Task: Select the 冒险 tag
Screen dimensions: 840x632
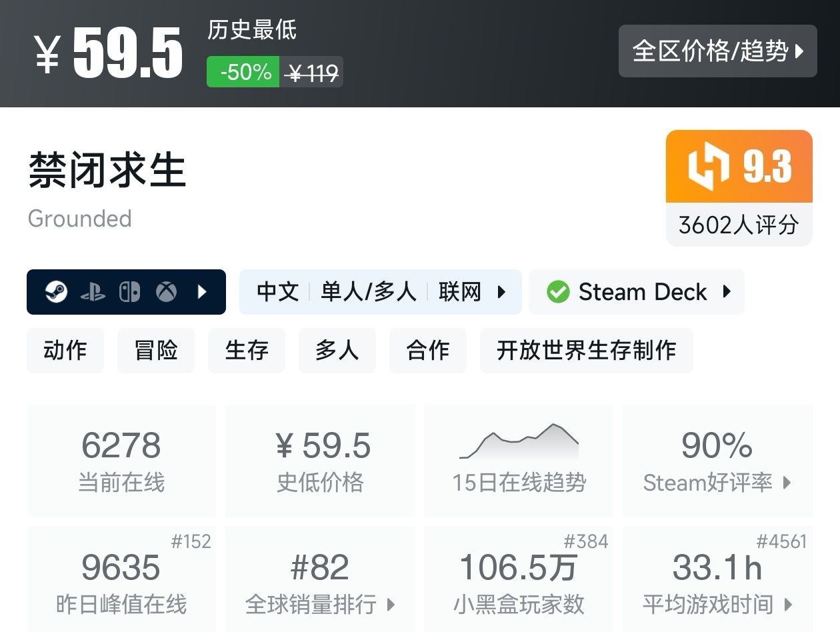Action: pos(156,350)
